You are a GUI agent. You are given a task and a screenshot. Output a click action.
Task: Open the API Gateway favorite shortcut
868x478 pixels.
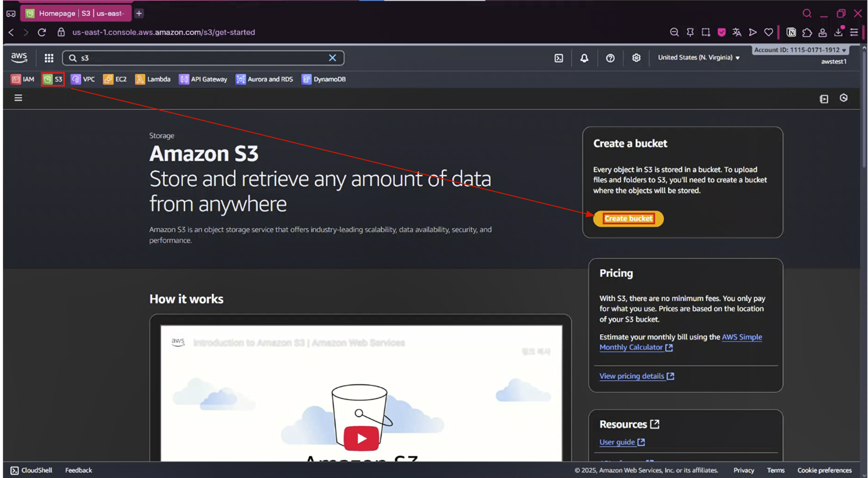tap(203, 79)
